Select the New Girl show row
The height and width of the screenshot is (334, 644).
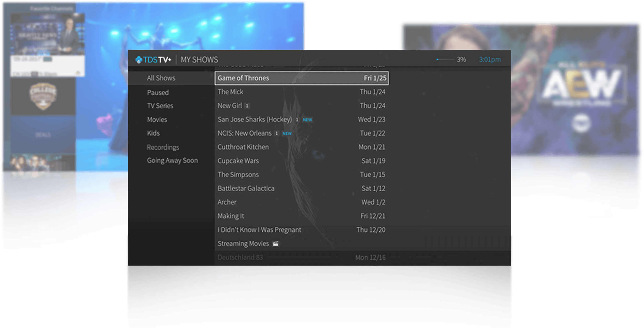301,106
